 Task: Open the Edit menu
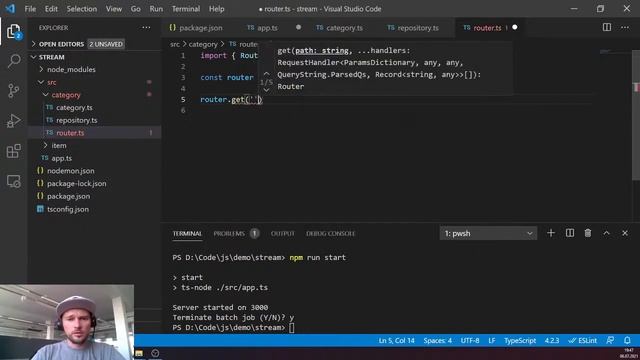click(51, 9)
